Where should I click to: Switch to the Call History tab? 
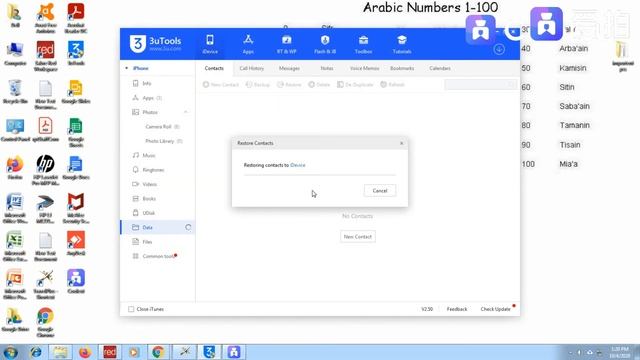(x=251, y=68)
